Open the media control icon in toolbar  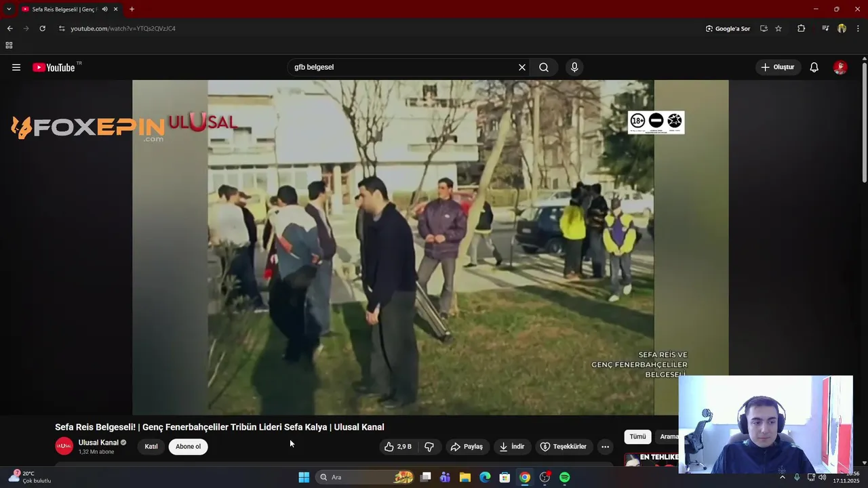tap(825, 28)
